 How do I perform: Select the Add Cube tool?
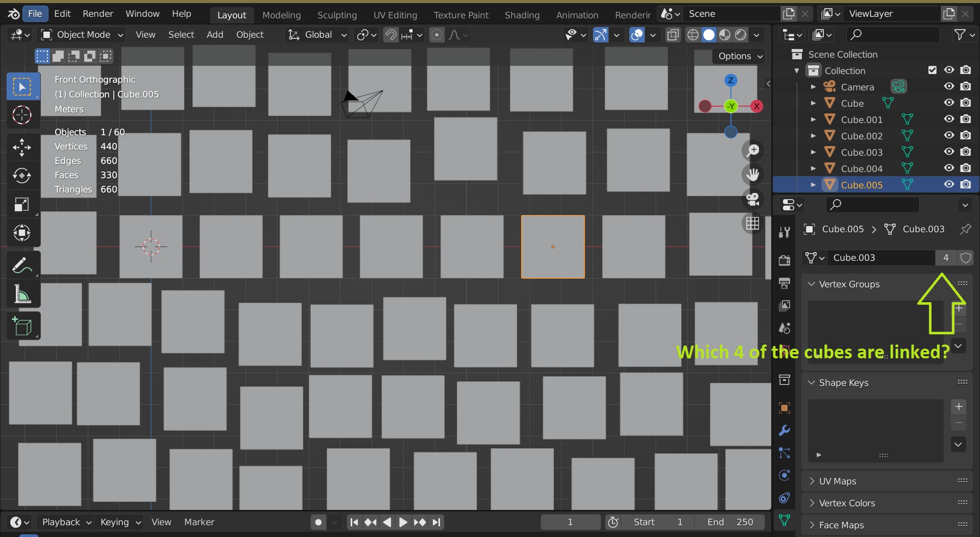click(x=21, y=326)
